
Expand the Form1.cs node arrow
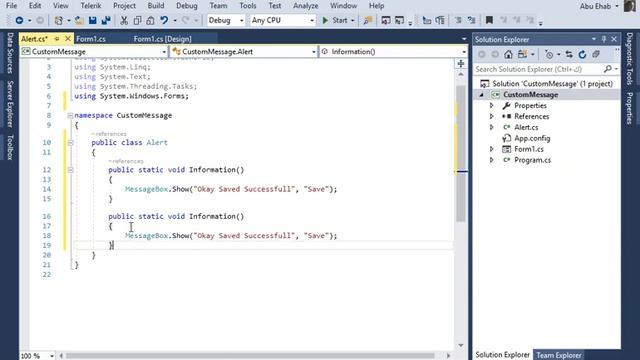click(x=492, y=149)
